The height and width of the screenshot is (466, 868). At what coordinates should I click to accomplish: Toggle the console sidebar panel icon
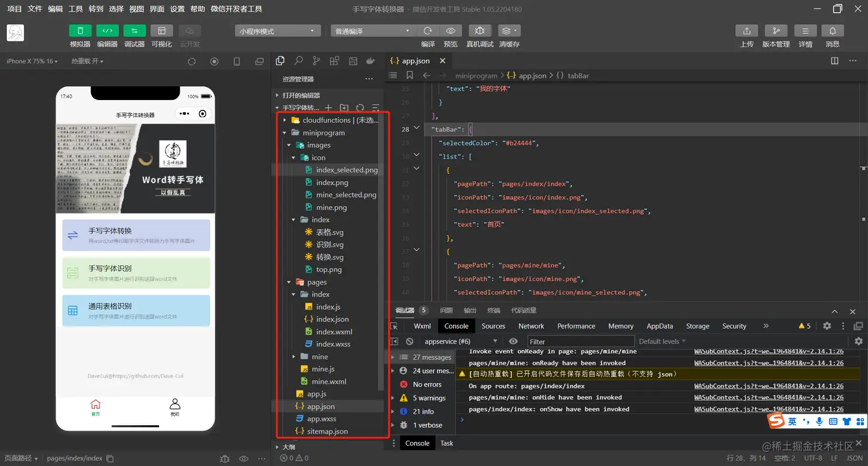pos(394,341)
